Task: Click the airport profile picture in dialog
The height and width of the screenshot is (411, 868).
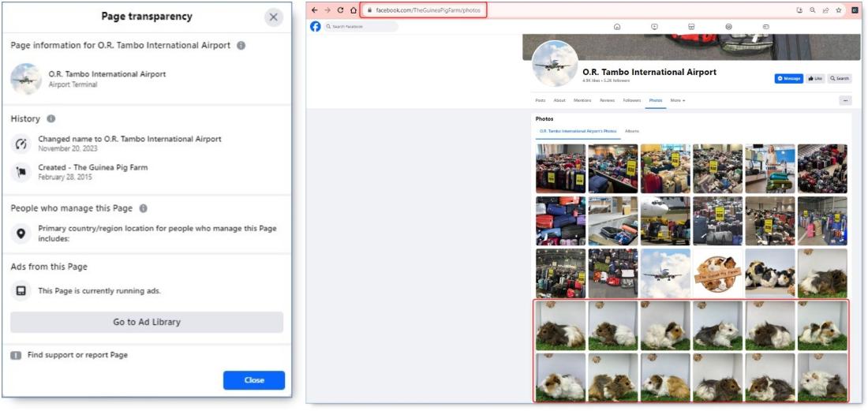Action: pyautogui.click(x=26, y=79)
